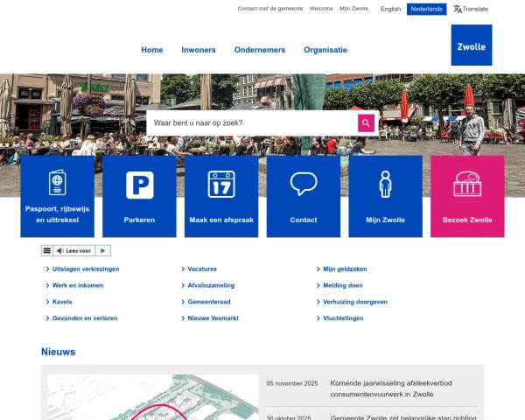Switch language to English

[390, 9]
